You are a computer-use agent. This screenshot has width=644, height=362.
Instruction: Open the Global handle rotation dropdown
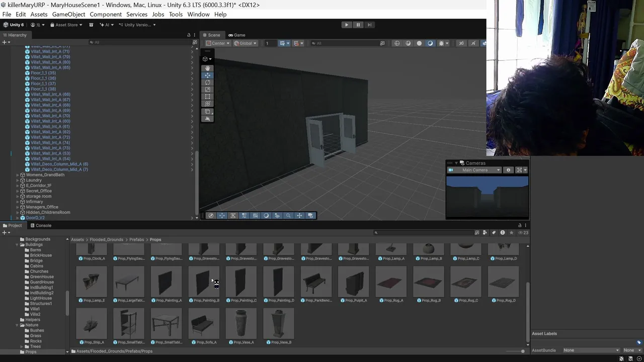(245, 43)
